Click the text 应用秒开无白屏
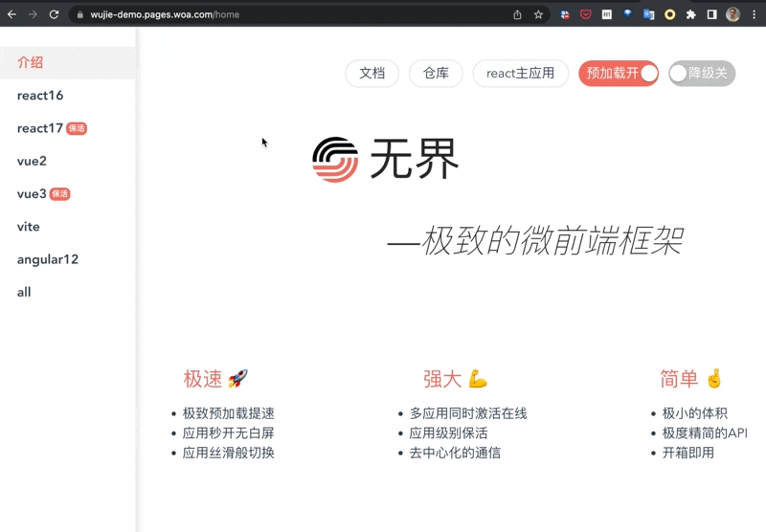The height and width of the screenshot is (532, 766). coord(228,432)
